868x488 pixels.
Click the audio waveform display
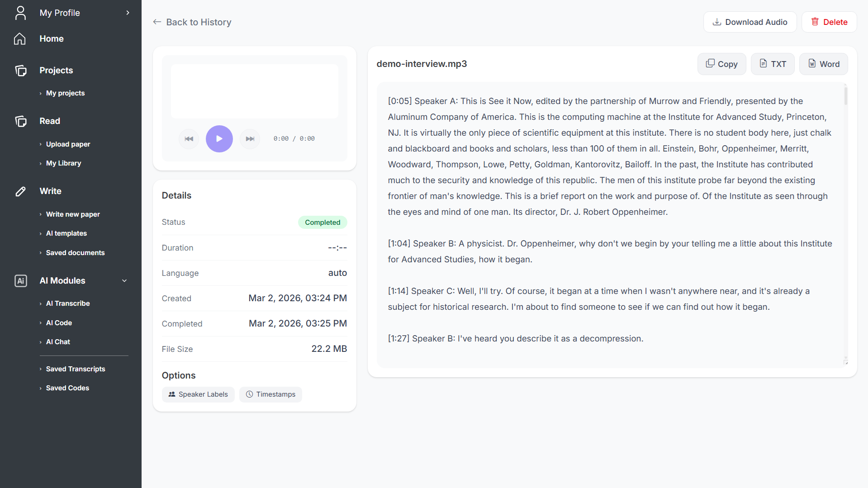(x=254, y=91)
